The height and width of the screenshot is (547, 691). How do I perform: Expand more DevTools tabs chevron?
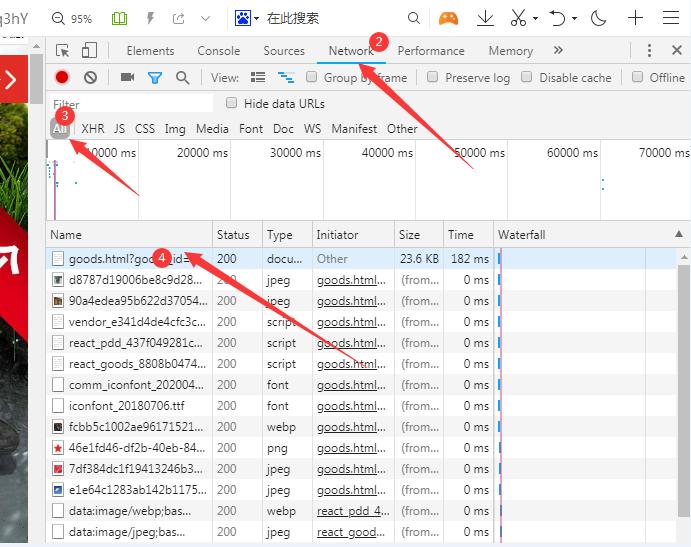558,51
